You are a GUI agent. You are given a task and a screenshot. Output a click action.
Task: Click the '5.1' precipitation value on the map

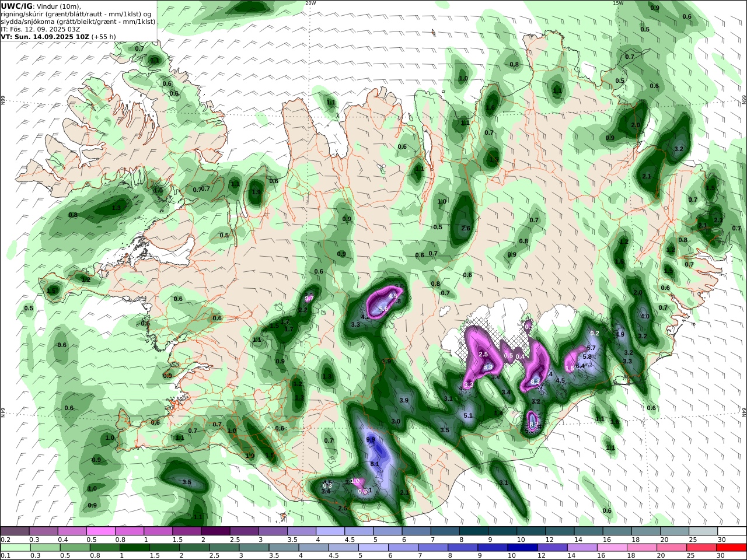point(468,416)
